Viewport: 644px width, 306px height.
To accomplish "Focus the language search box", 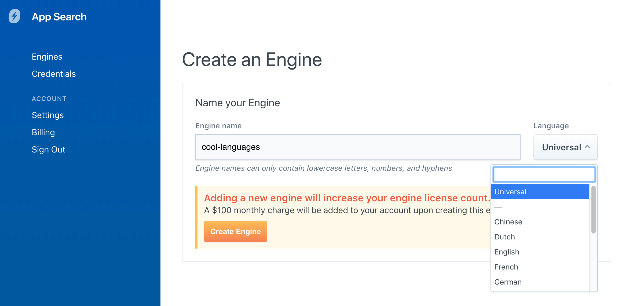I will tap(543, 174).
